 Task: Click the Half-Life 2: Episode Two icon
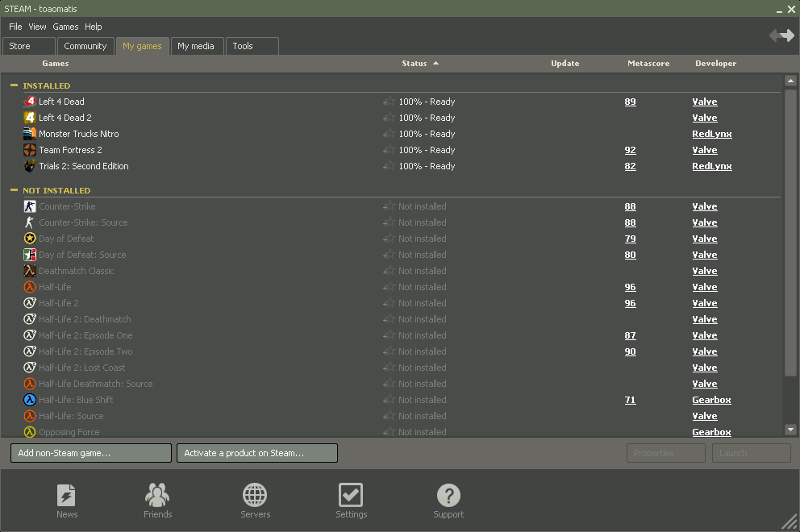[30, 351]
